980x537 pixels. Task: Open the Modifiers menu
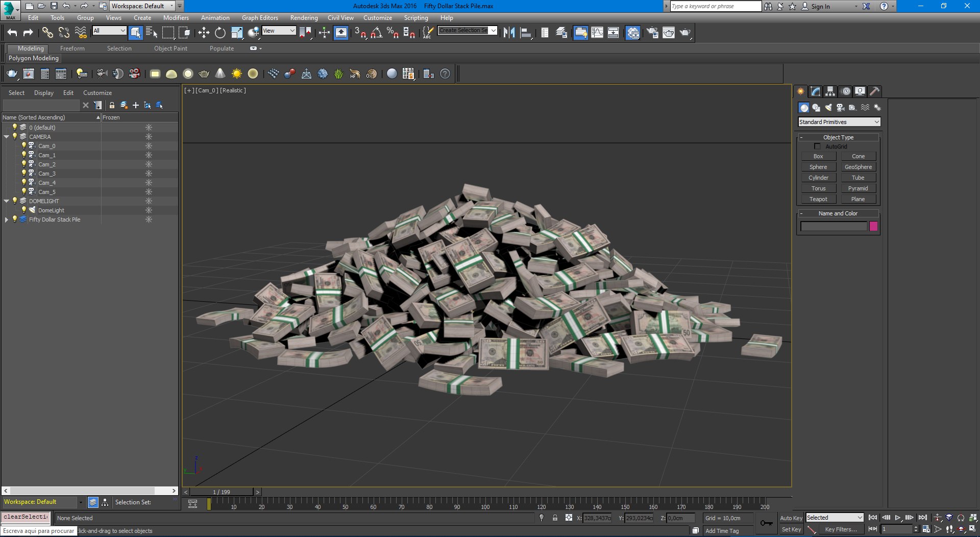[176, 18]
